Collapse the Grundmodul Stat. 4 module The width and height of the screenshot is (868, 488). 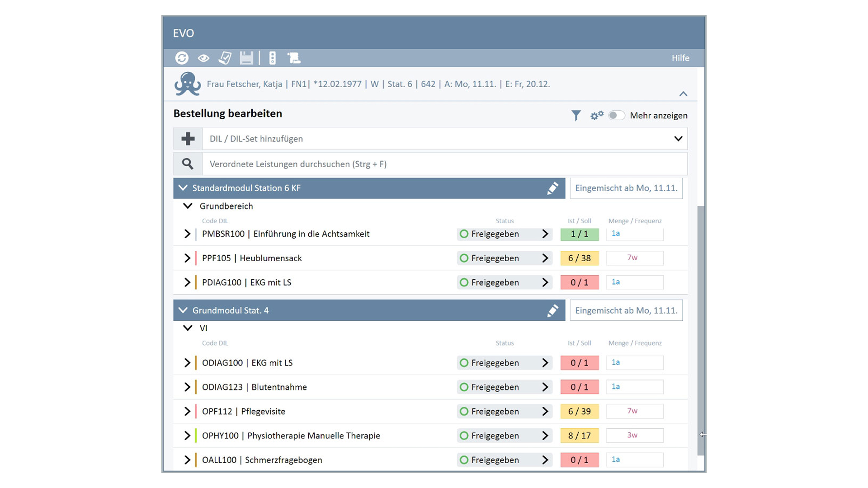[x=183, y=310]
